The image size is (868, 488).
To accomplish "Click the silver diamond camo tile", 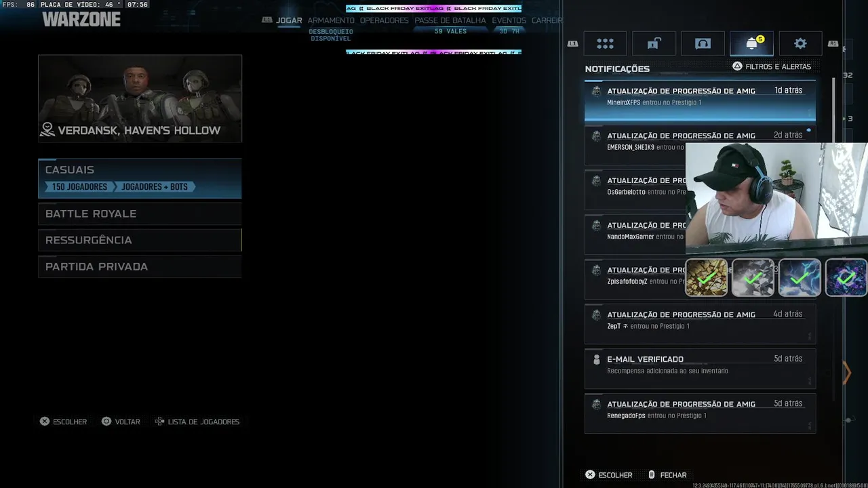I will 753,278.
